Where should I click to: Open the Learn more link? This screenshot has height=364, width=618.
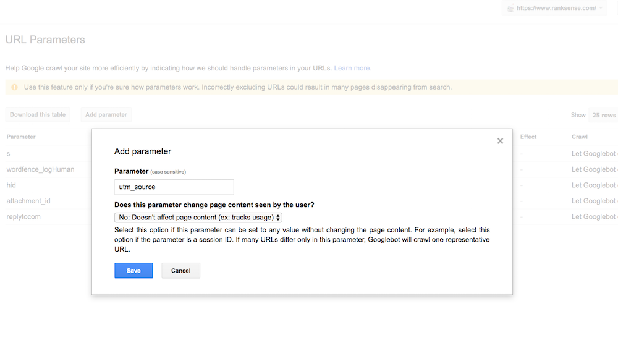[353, 68]
